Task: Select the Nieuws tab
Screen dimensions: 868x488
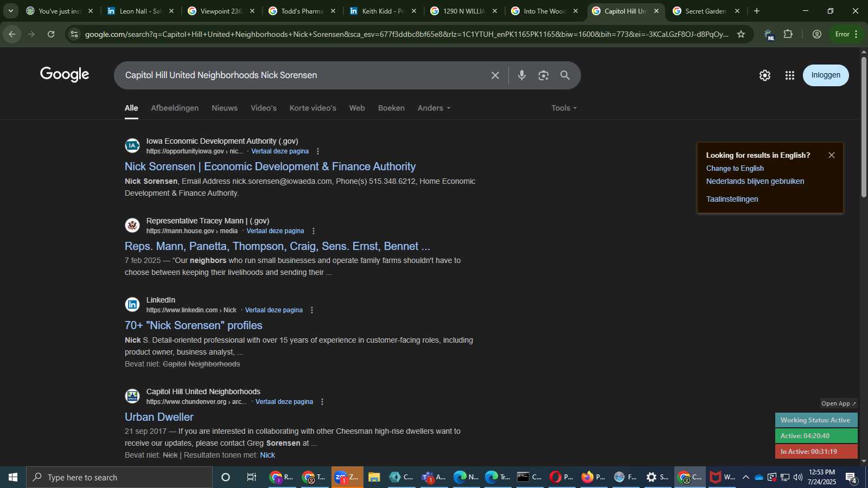Action: 225,108
